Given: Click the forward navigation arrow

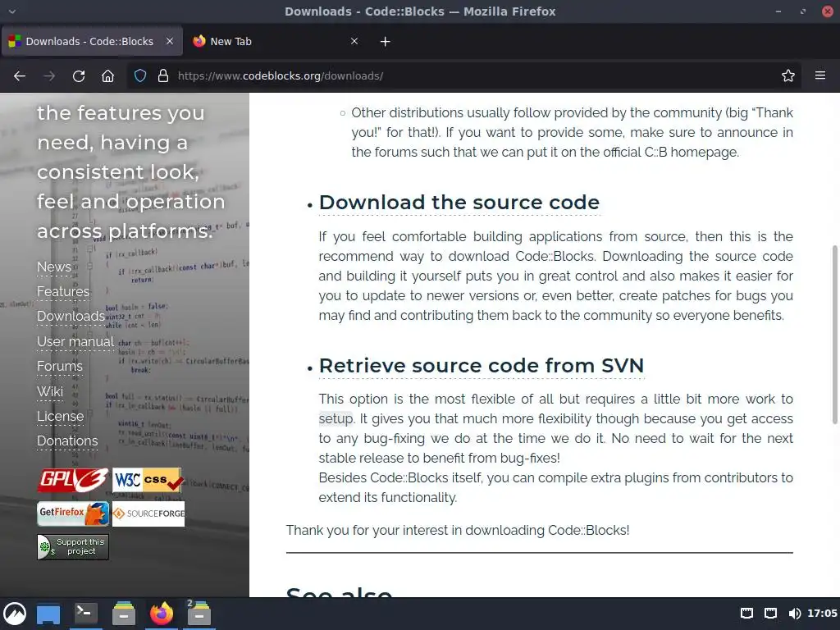Looking at the screenshot, I should pos(49,76).
